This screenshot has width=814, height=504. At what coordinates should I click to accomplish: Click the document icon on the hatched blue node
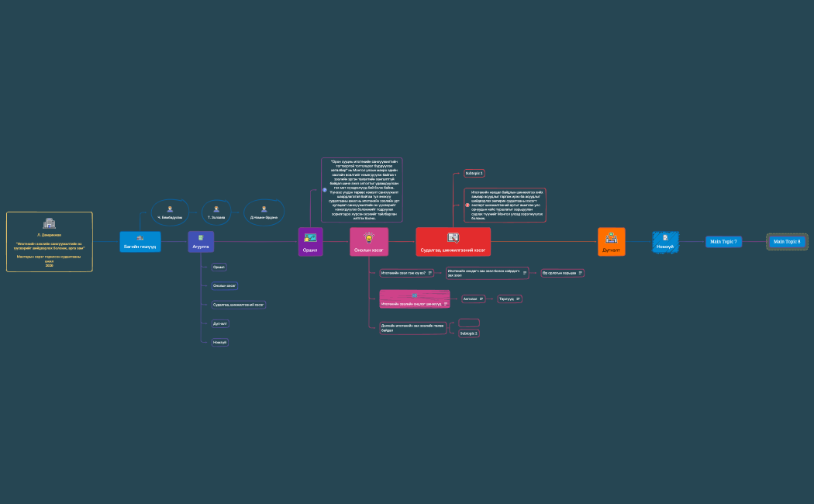coord(665,237)
